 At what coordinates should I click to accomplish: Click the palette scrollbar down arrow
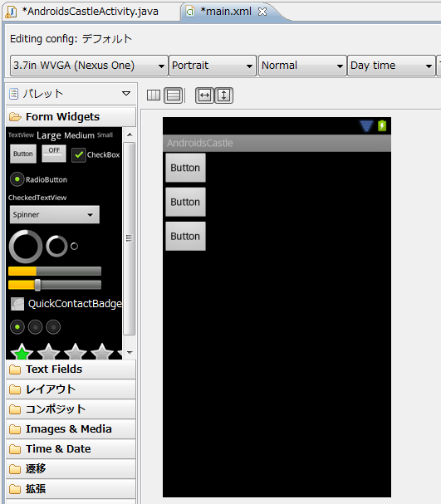[130, 353]
